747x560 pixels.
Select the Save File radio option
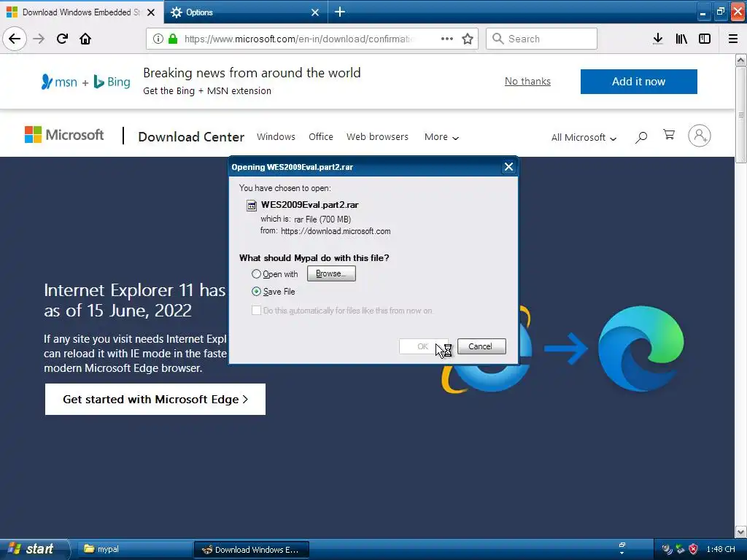click(256, 292)
